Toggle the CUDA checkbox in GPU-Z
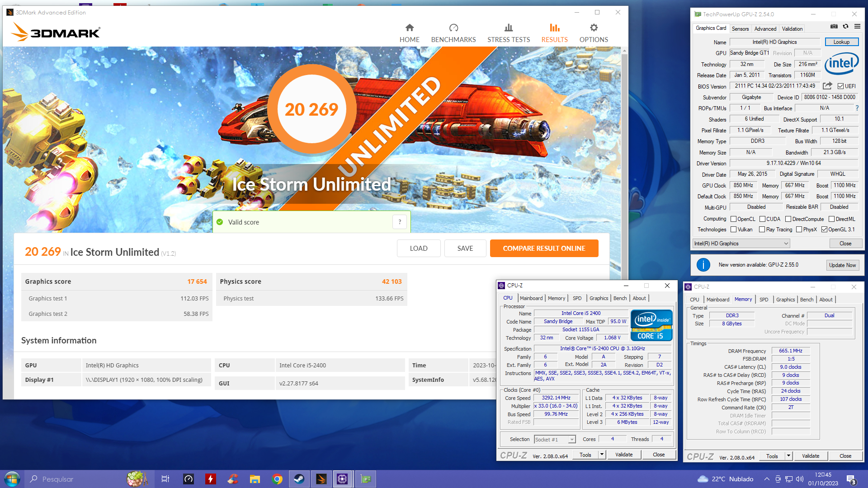The width and height of the screenshot is (868, 488). pyautogui.click(x=762, y=219)
